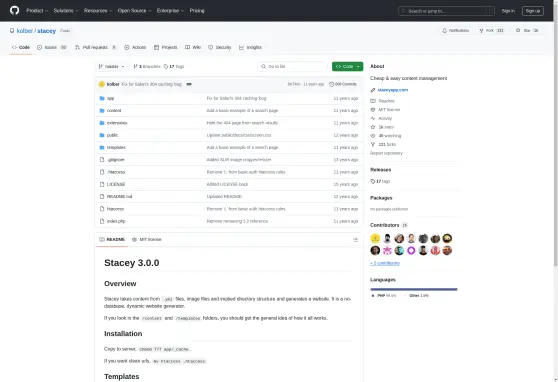558x382 pixels.
Task: Expand commit message ellipsis
Action: pos(189,84)
